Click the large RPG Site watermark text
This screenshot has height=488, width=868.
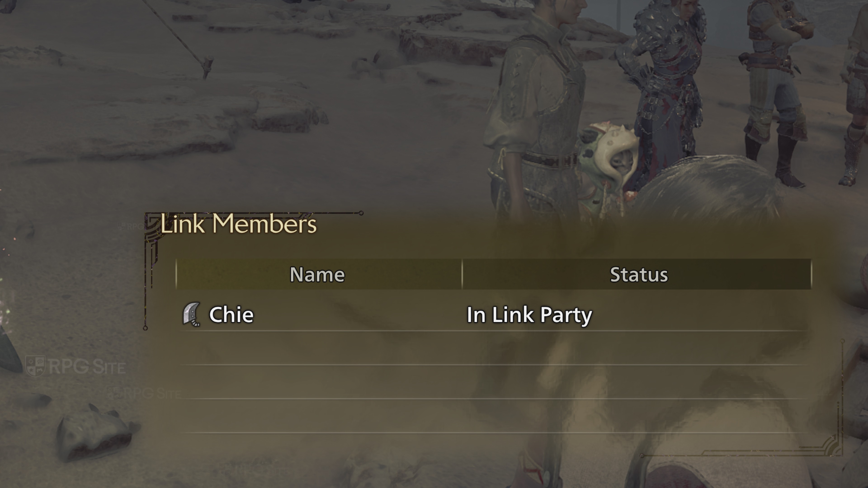coord(87,366)
